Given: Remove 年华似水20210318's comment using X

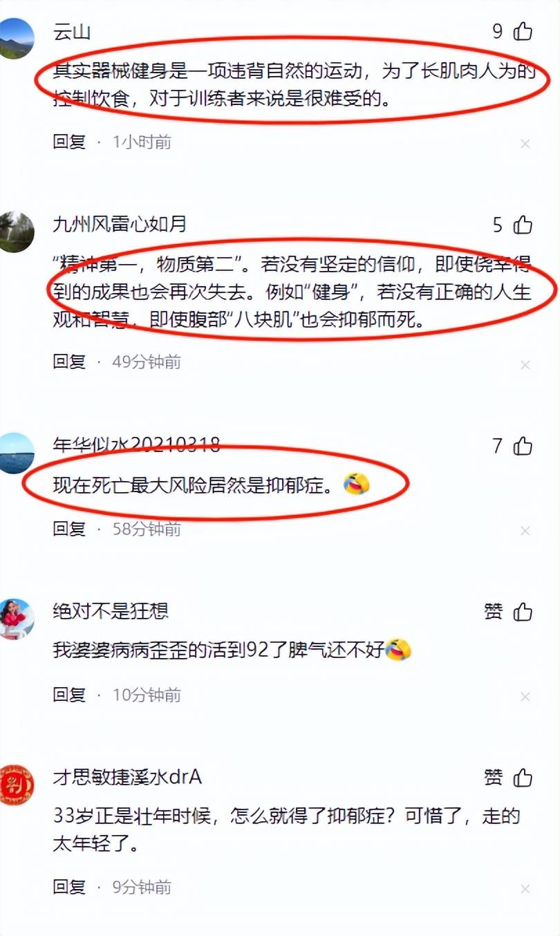Looking at the screenshot, I should (x=525, y=530).
